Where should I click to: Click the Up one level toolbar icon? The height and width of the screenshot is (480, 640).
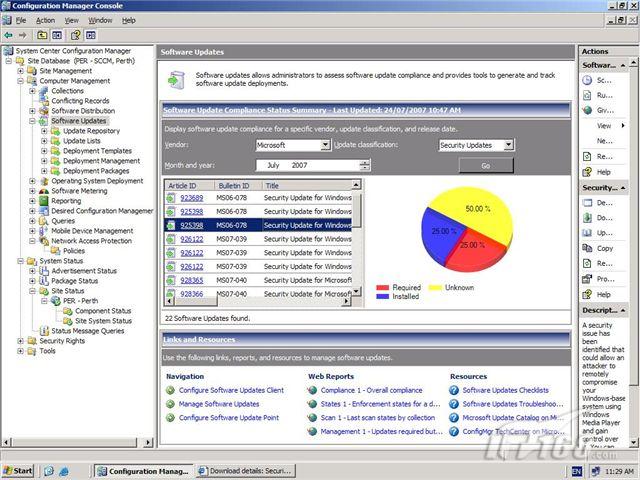[x=42, y=36]
